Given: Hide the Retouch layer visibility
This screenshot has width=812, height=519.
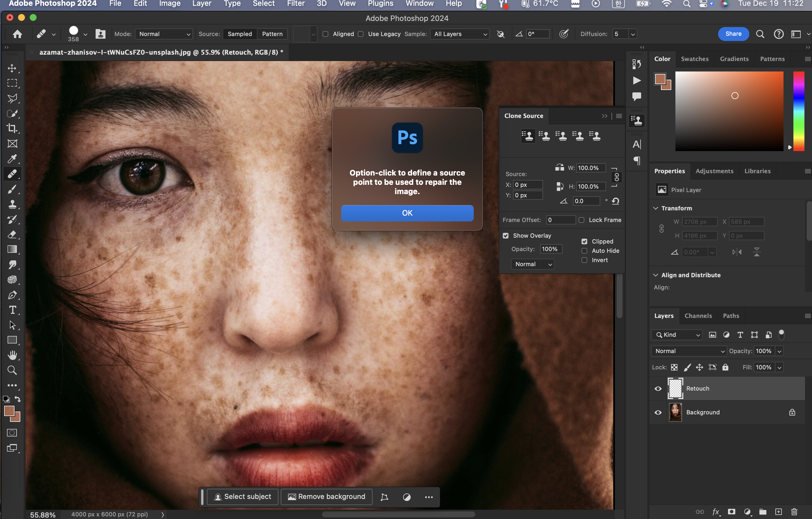Looking at the screenshot, I should [x=658, y=389].
